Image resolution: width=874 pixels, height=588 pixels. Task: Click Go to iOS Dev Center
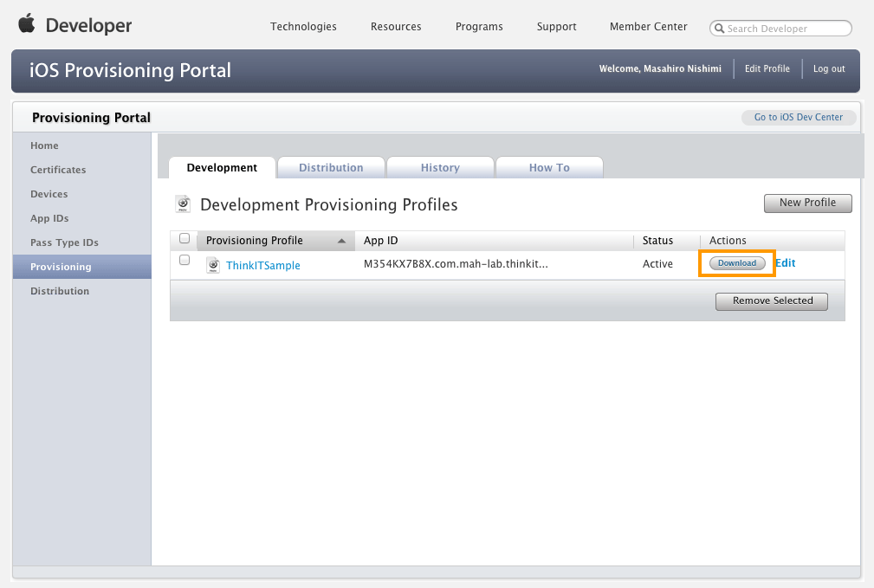tap(798, 118)
